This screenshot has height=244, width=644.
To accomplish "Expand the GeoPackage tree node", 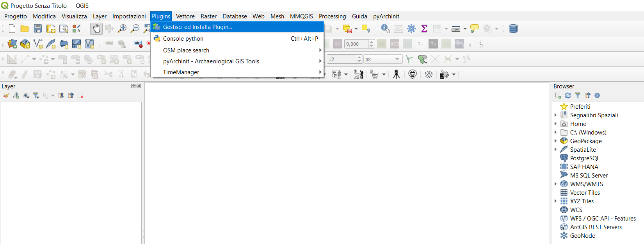I will point(556,141).
